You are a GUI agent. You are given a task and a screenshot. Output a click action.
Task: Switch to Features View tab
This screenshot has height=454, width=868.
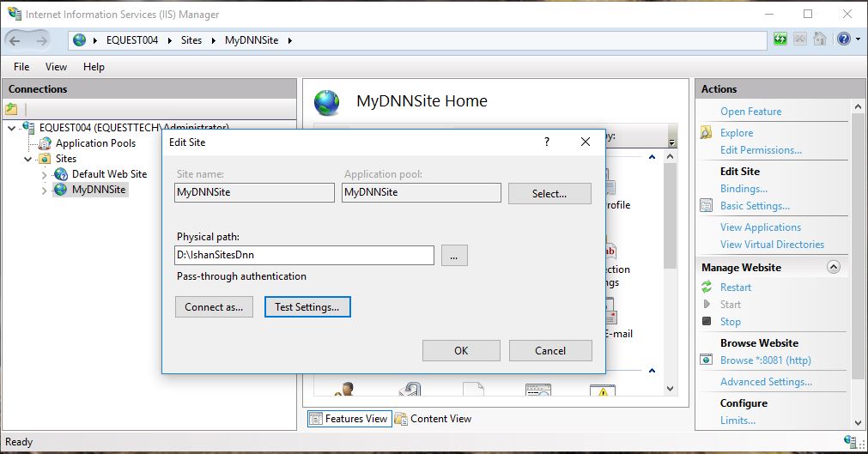349,419
